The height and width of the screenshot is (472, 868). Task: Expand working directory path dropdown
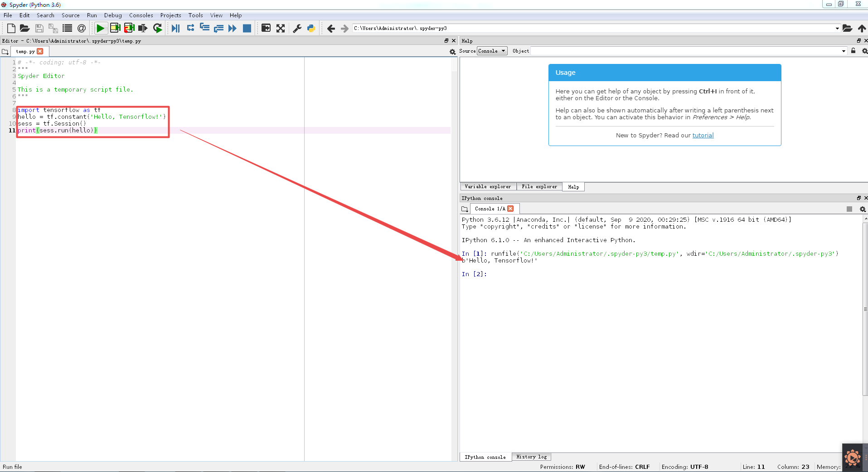point(837,28)
